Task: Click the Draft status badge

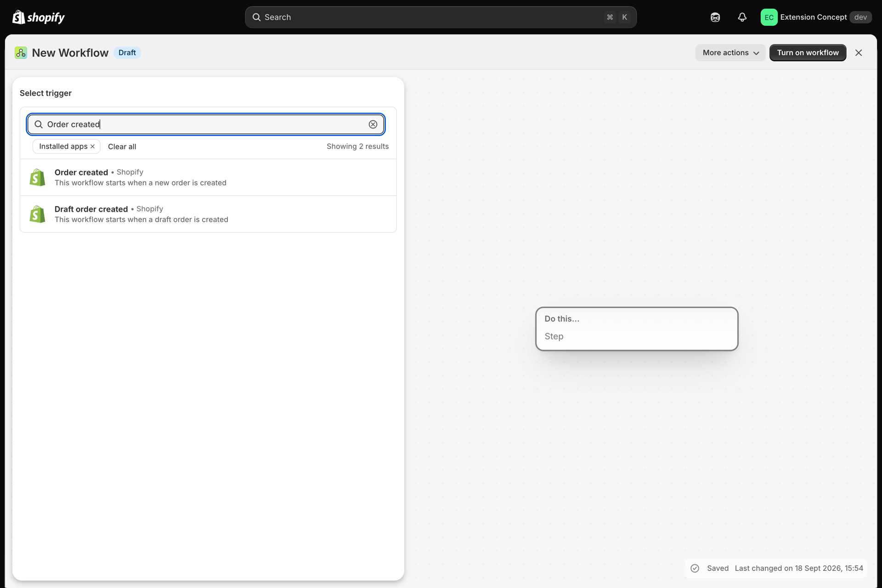Action: (x=127, y=53)
